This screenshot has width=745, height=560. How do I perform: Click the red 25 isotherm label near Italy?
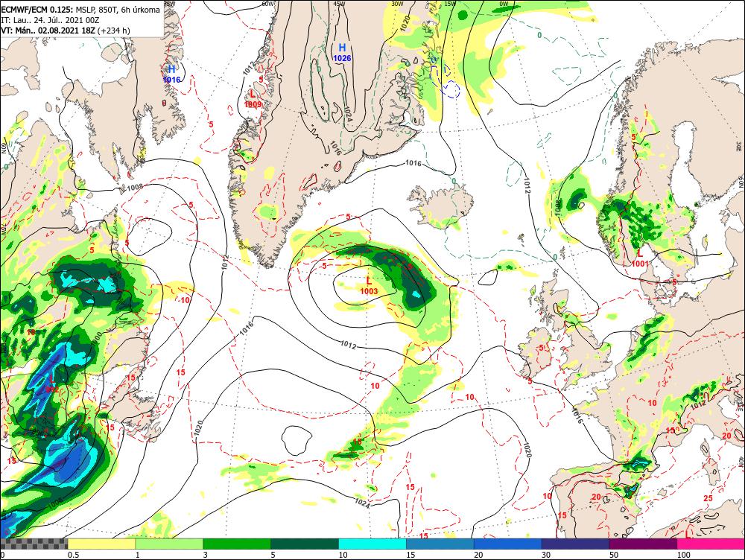point(708,498)
